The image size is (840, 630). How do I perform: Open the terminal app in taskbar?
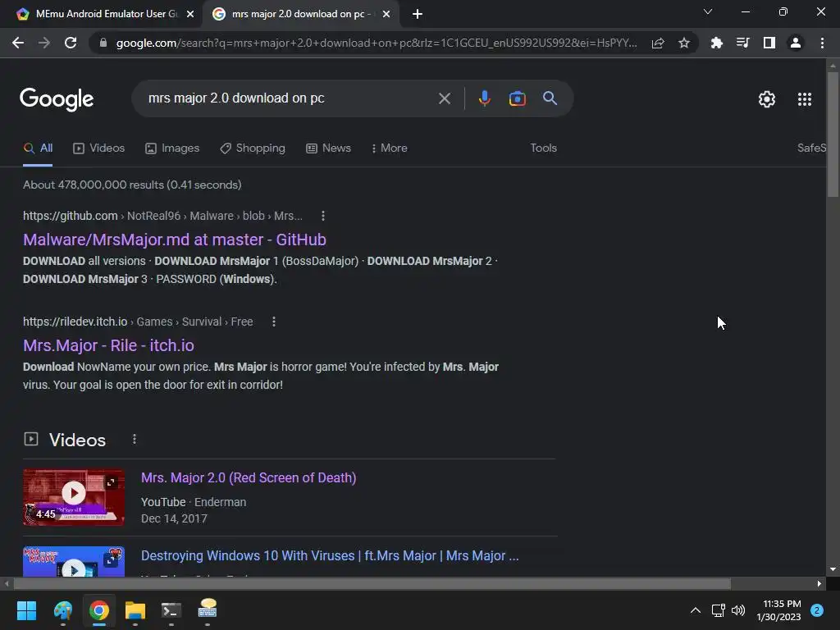point(171,610)
